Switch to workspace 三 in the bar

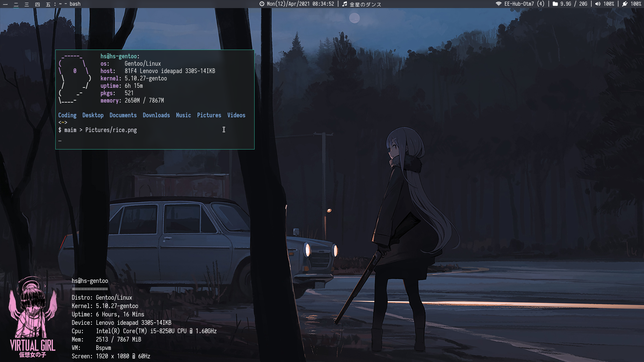click(27, 4)
